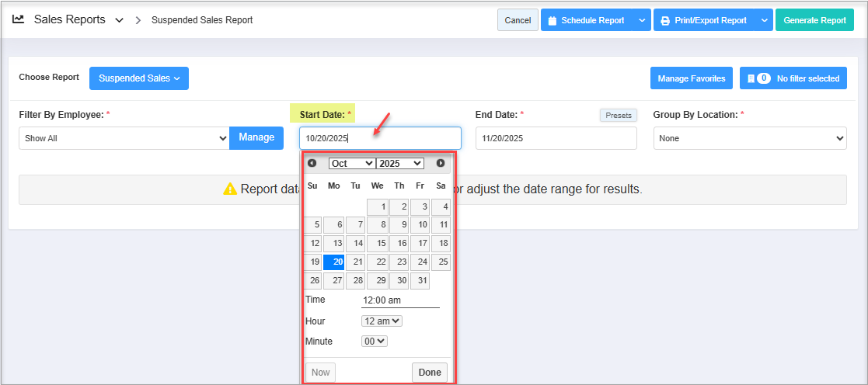Select highlighted October 20 in the calendar
The image size is (868, 385).
point(334,262)
